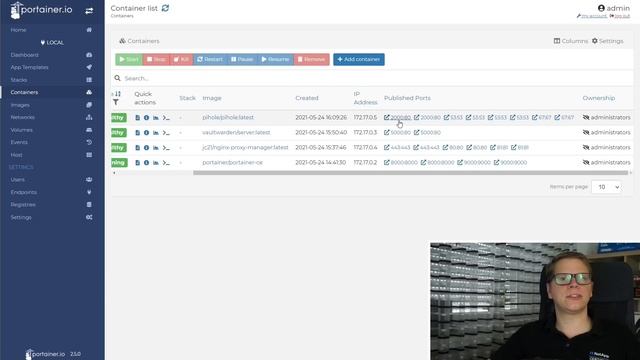
Task: Click the Add container button
Action: coord(359,60)
